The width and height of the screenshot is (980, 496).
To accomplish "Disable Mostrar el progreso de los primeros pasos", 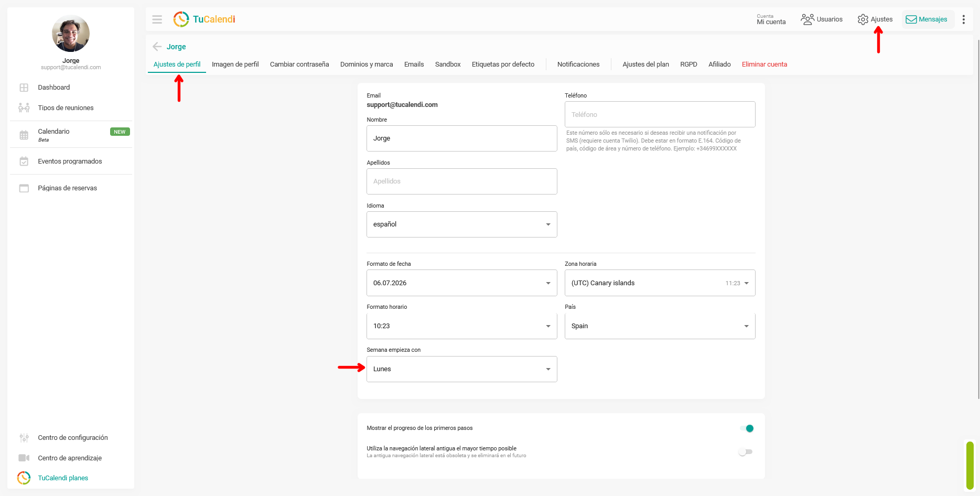I will click(747, 428).
